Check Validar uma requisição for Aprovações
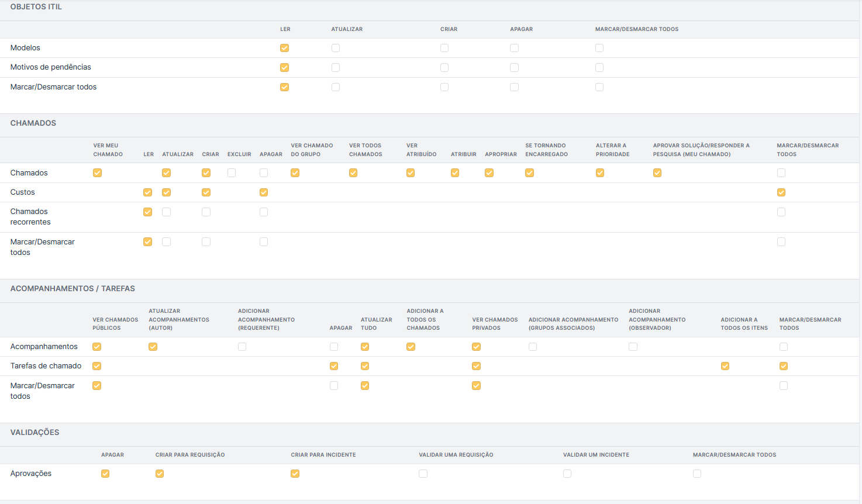 coord(423,474)
